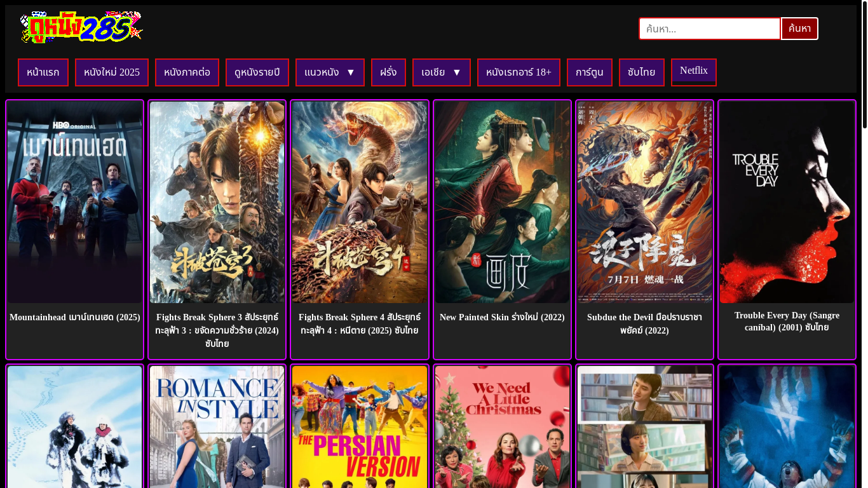Click New Painted Skin ร่างใหม่ (2022) title

click(502, 317)
